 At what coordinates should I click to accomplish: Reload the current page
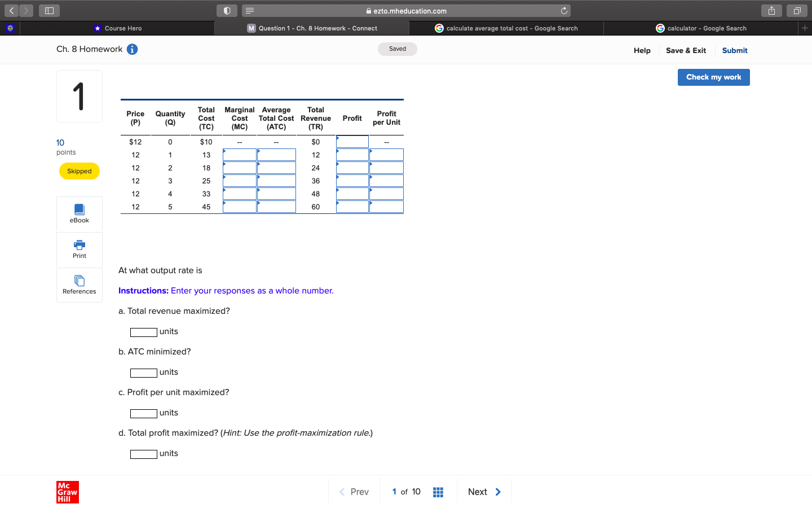[564, 10]
